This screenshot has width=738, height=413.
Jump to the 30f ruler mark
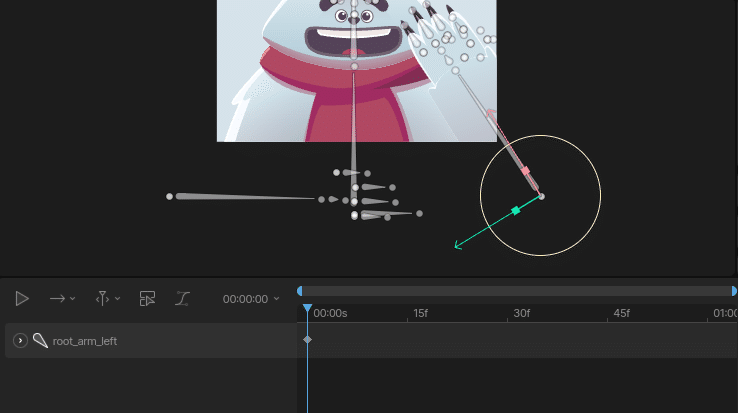coord(521,314)
